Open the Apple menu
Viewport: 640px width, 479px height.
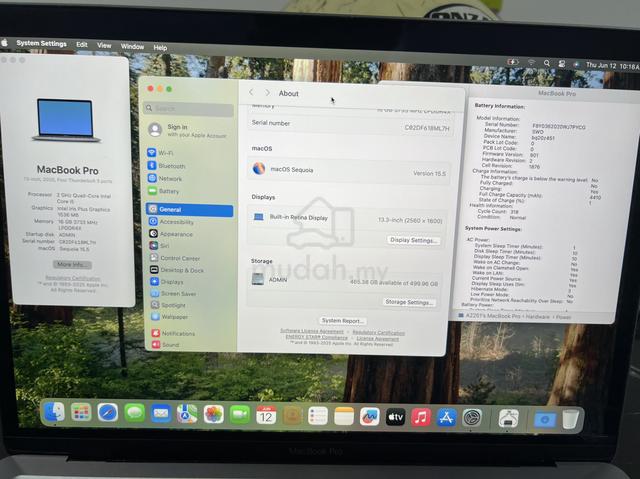(x=5, y=42)
